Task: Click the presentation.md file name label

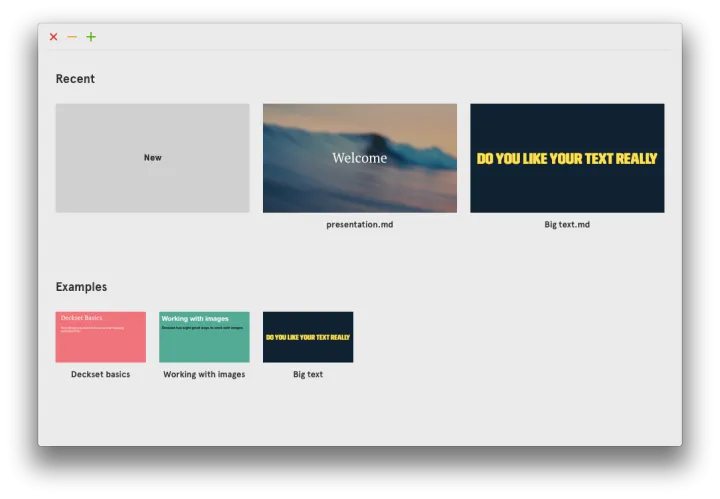Action: 359,225
